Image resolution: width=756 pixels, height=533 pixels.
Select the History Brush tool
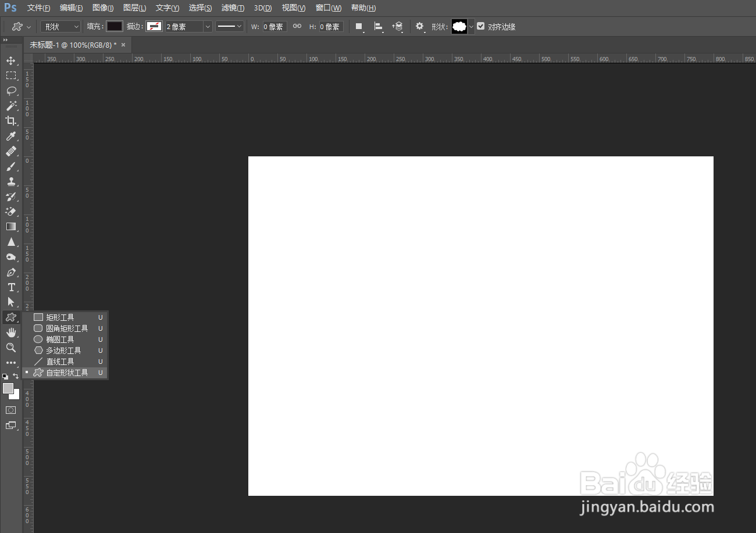pyautogui.click(x=11, y=196)
